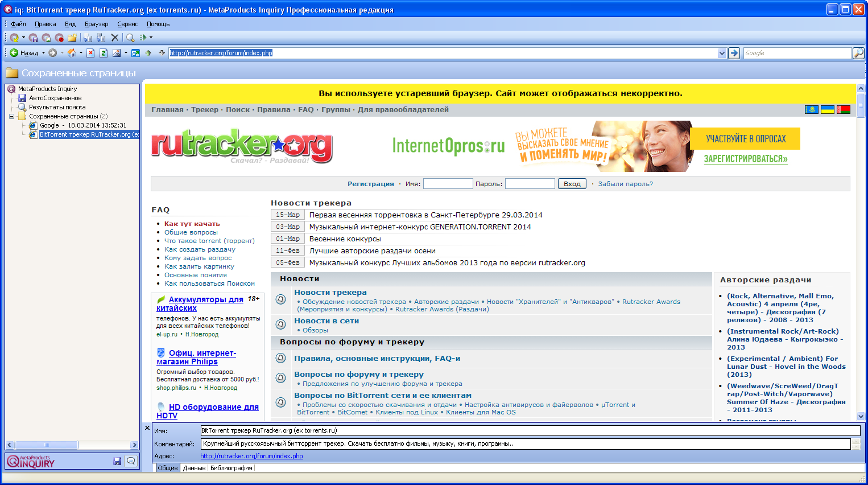
Task: Select the Kazakhstan flag icon
Action: pos(812,109)
